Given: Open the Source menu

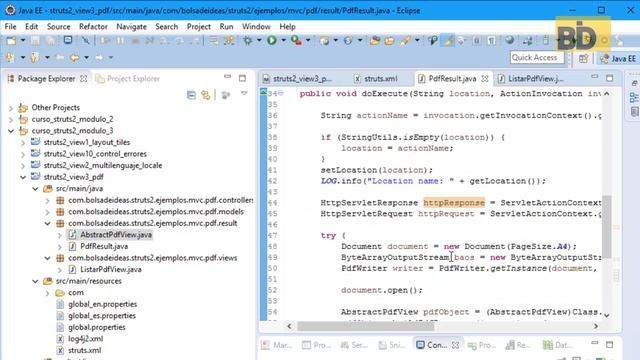Looking at the screenshot, I should tap(58, 27).
